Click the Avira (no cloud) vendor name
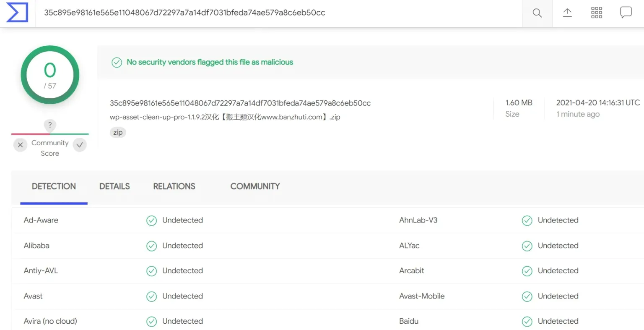This screenshot has width=644, height=330. pyautogui.click(x=50, y=321)
